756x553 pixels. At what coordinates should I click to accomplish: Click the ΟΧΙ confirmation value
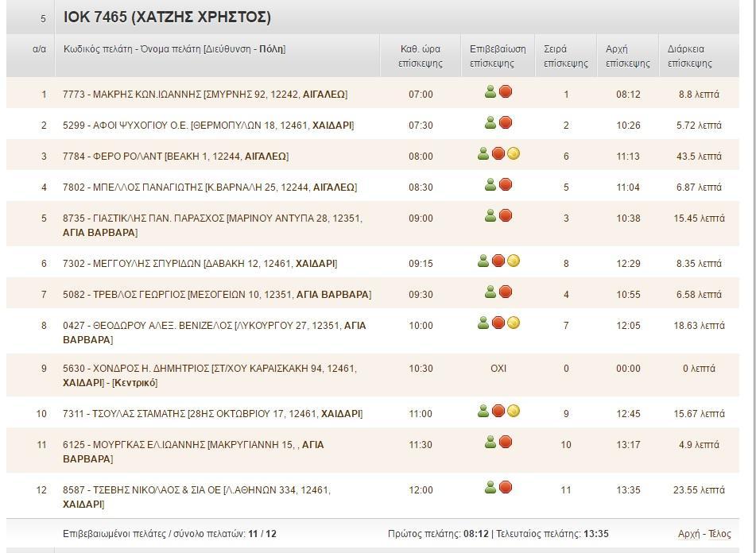coord(498,369)
